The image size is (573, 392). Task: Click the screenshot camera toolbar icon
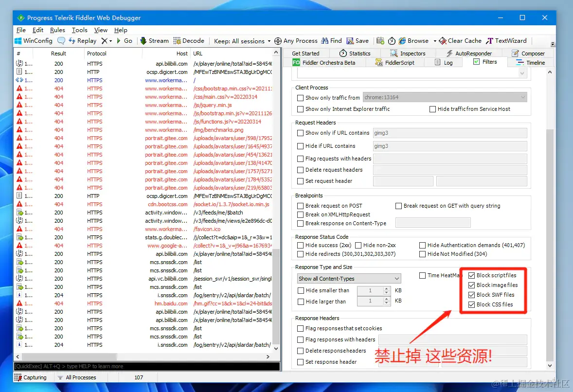click(x=380, y=41)
